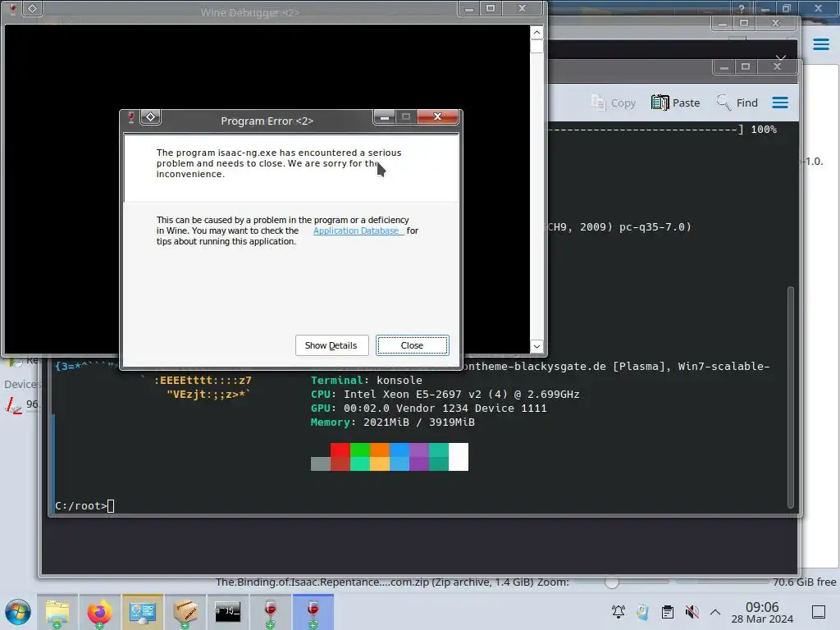The height and width of the screenshot is (630, 840).
Task: Open the Konsole hamburger menu
Action: pos(780,103)
